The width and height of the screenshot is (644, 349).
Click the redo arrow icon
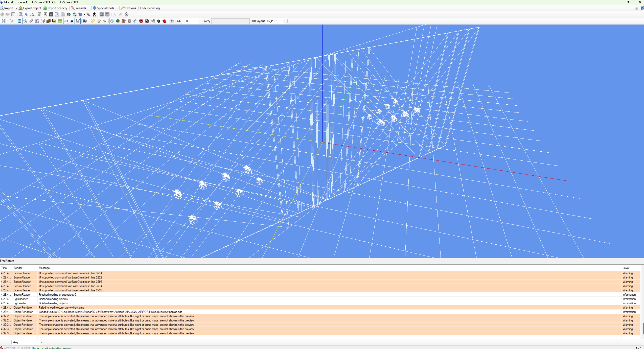(x=120, y=14)
